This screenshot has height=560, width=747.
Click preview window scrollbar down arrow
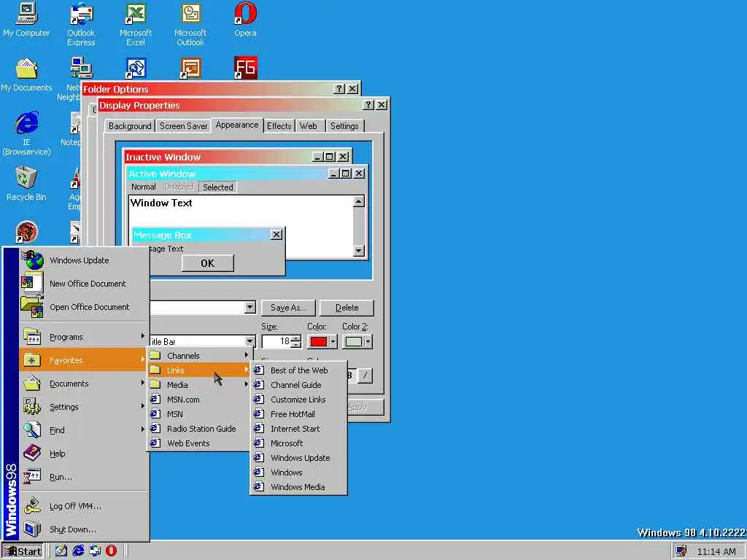click(x=359, y=251)
